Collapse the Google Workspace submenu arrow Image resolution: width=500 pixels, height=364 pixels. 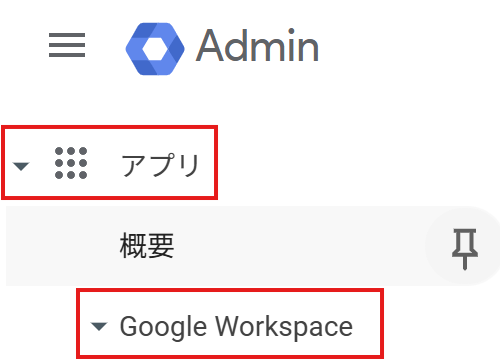point(99,327)
